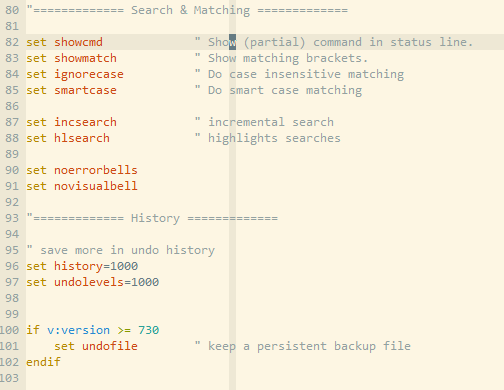This screenshot has width=504, height=390.
Task: Place cursor on noerrorbells
Action: (96, 170)
